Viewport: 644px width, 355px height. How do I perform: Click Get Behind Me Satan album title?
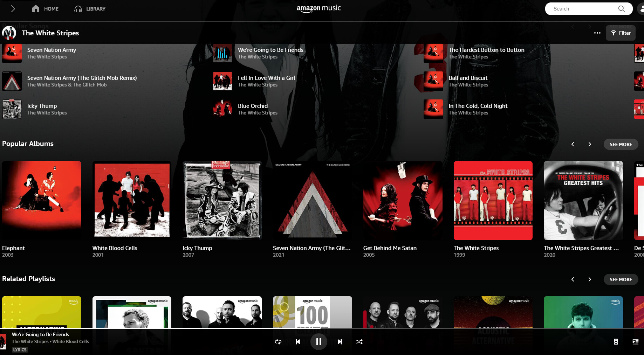coord(390,248)
